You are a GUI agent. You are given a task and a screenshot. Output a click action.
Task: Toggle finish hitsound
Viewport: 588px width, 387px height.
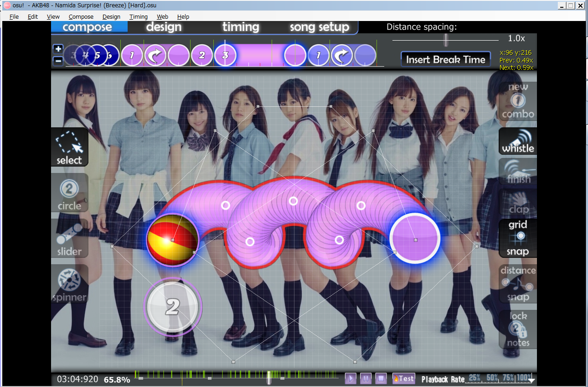pyautogui.click(x=518, y=172)
